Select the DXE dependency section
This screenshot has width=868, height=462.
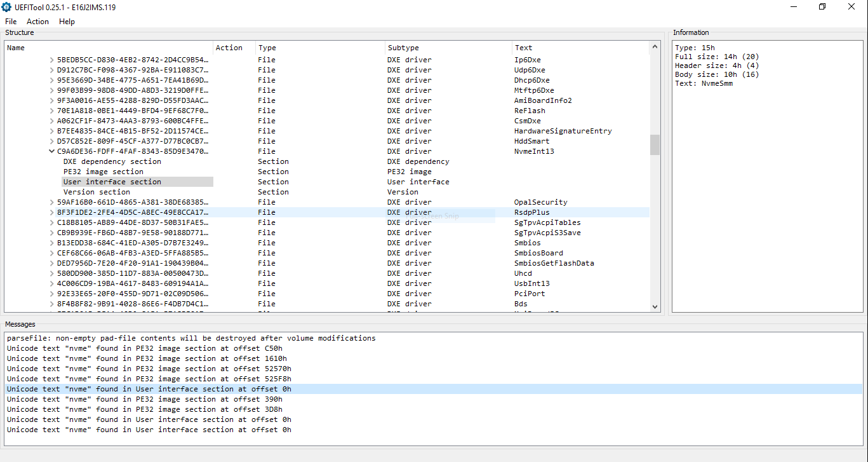pos(112,161)
